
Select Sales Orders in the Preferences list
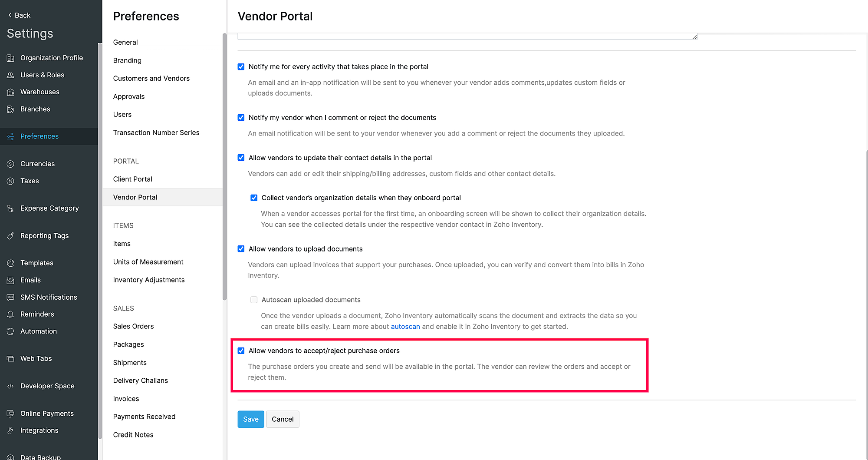pyautogui.click(x=133, y=326)
